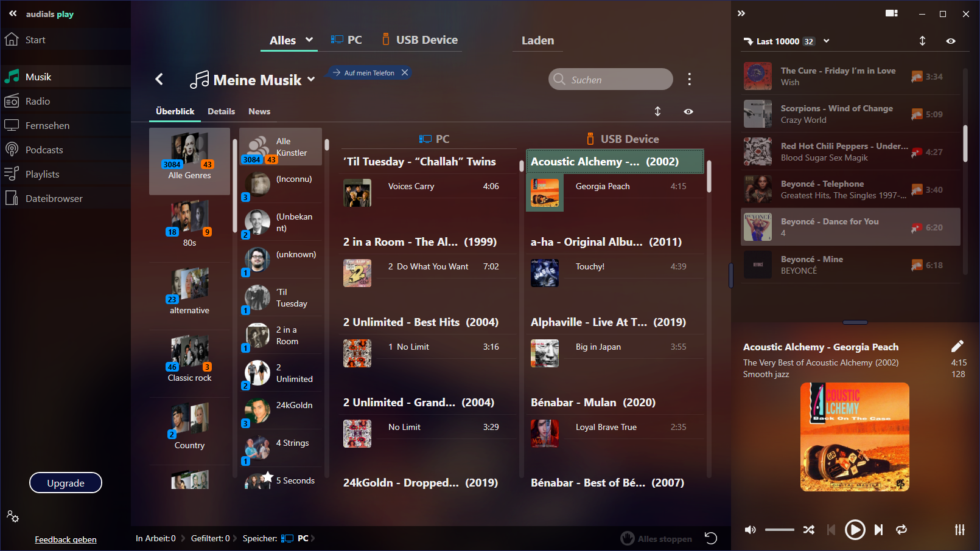The height and width of the screenshot is (551, 980).
Task: Switch to the Details tab
Action: 221,111
